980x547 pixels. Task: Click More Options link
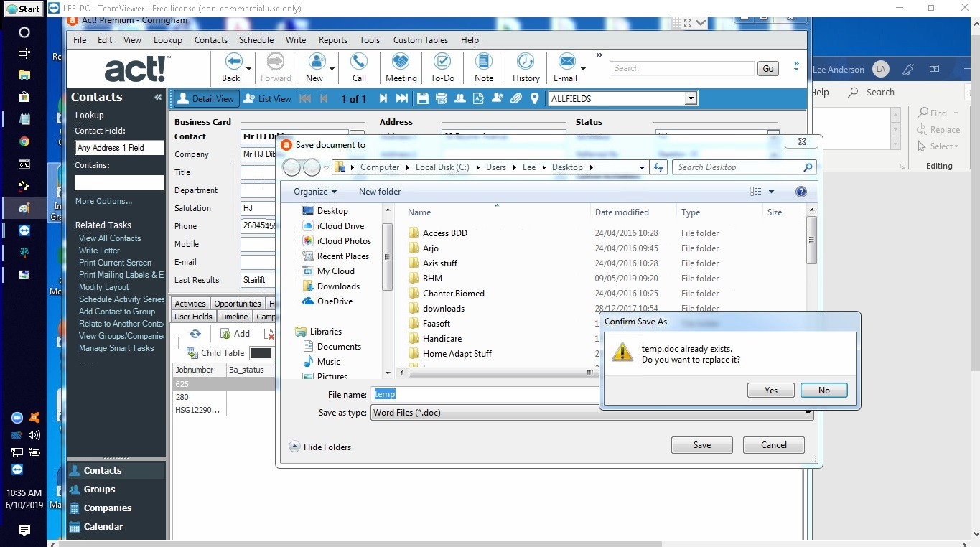[x=103, y=202]
